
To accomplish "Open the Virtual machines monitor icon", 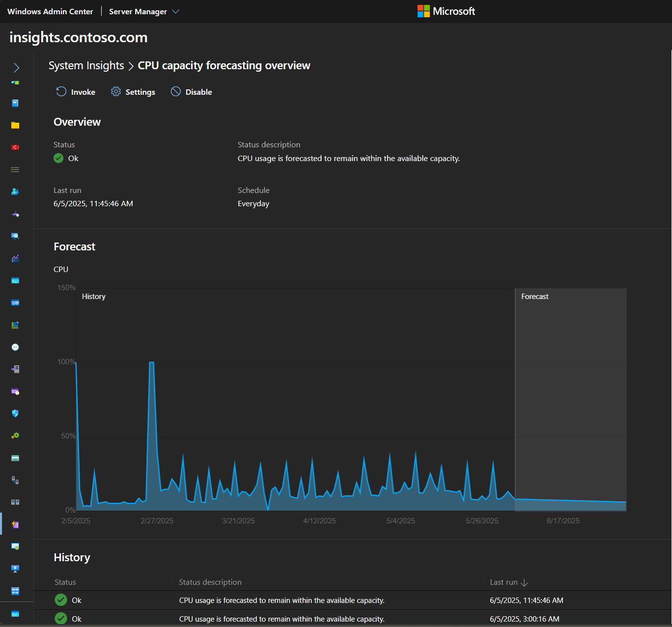I will 15,569.
